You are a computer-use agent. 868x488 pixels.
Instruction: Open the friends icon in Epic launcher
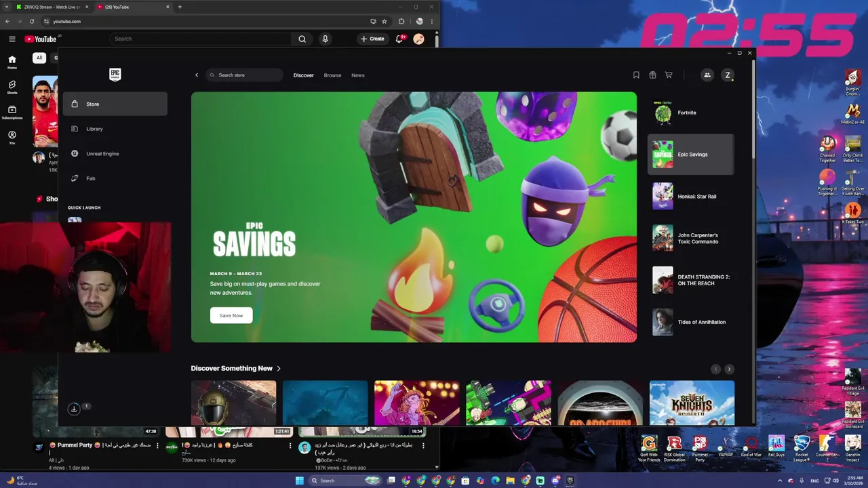(707, 75)
